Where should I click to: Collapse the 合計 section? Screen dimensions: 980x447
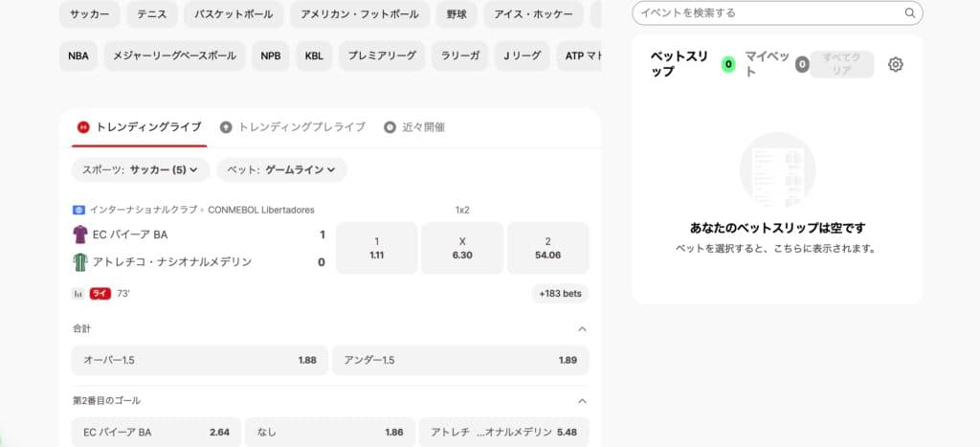tap(582, 328)
